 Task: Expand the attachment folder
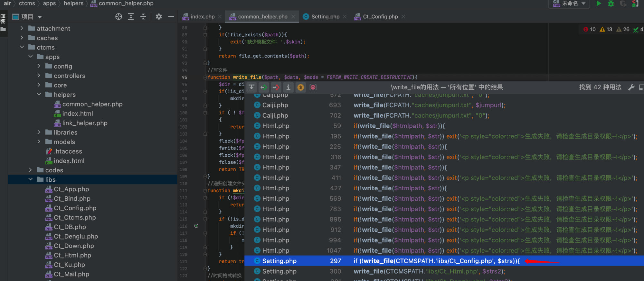[x=22, y=29]
